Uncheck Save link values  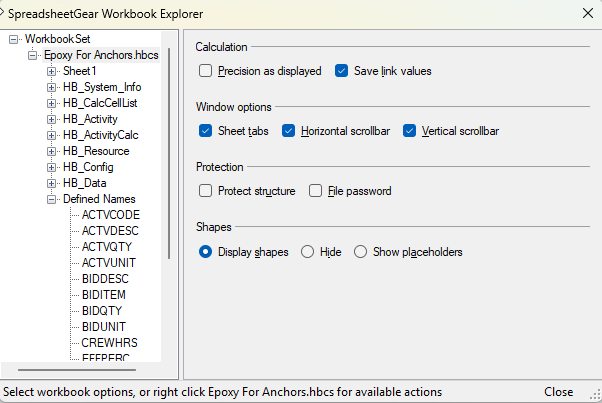pyautogui.click(x=341, y=71)
